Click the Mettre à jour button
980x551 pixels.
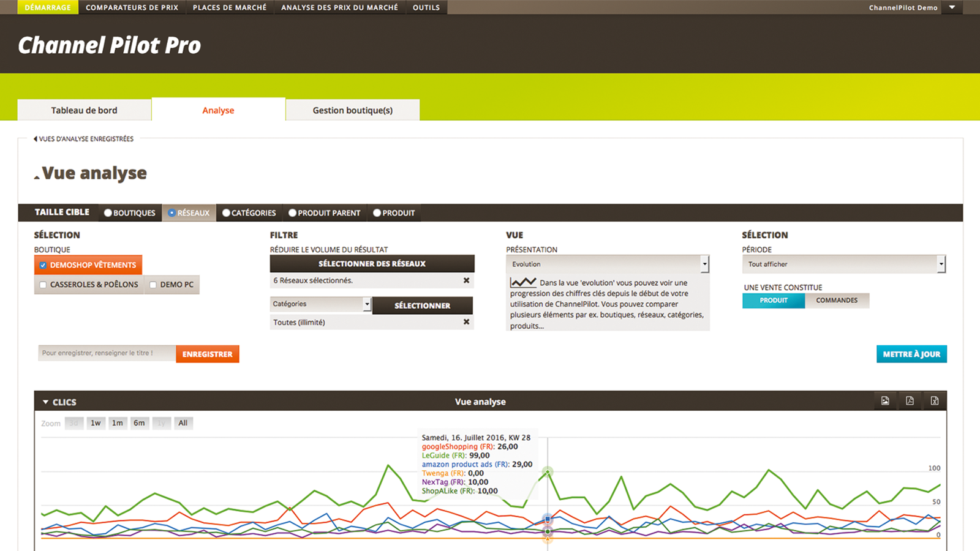coord(911,354)
